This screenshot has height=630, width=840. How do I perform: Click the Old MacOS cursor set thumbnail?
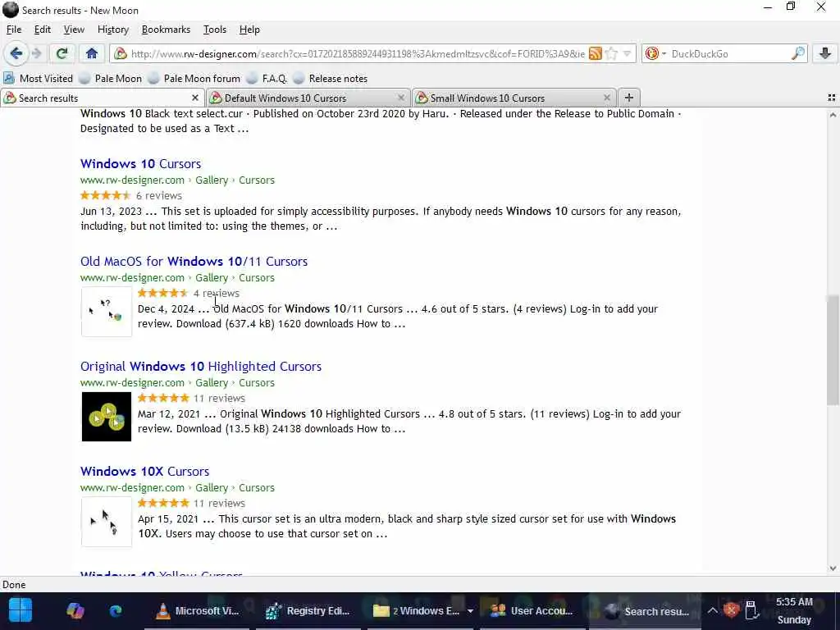coord(107,311)
